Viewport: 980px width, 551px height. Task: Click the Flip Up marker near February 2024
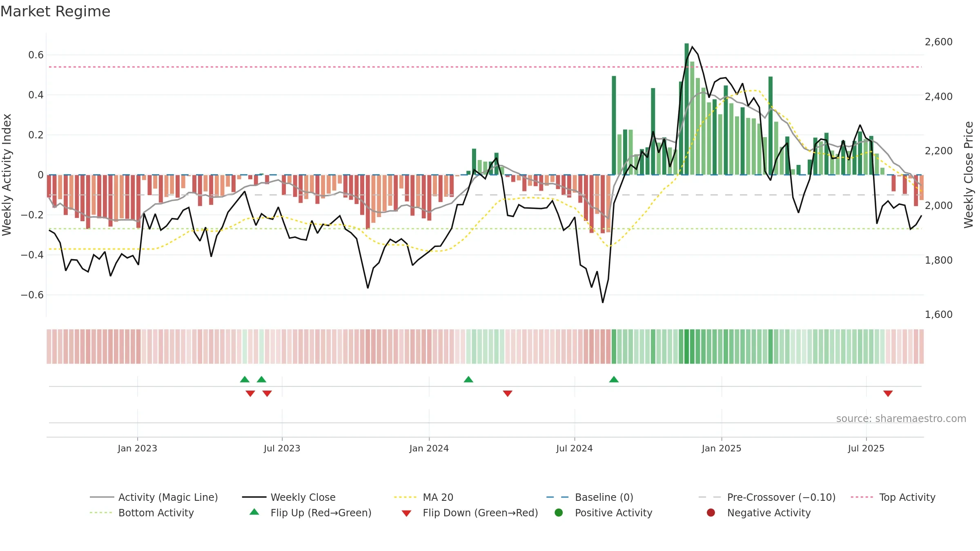(x=468, y=379)
